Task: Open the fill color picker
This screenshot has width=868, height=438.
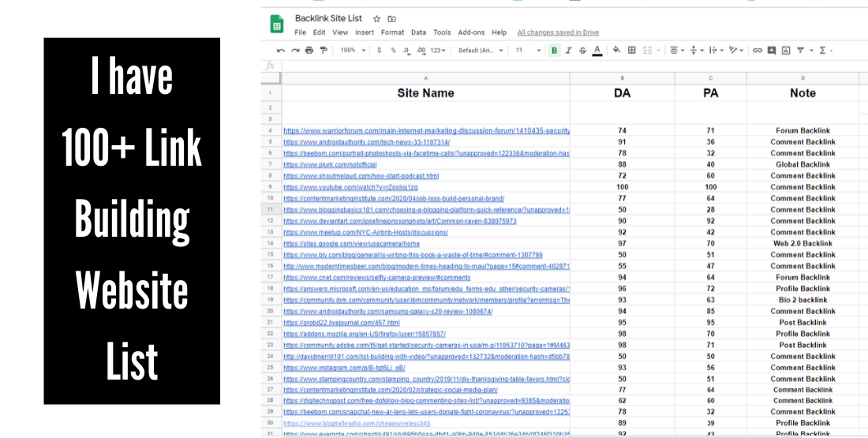Action: click(x=616, y=51)
